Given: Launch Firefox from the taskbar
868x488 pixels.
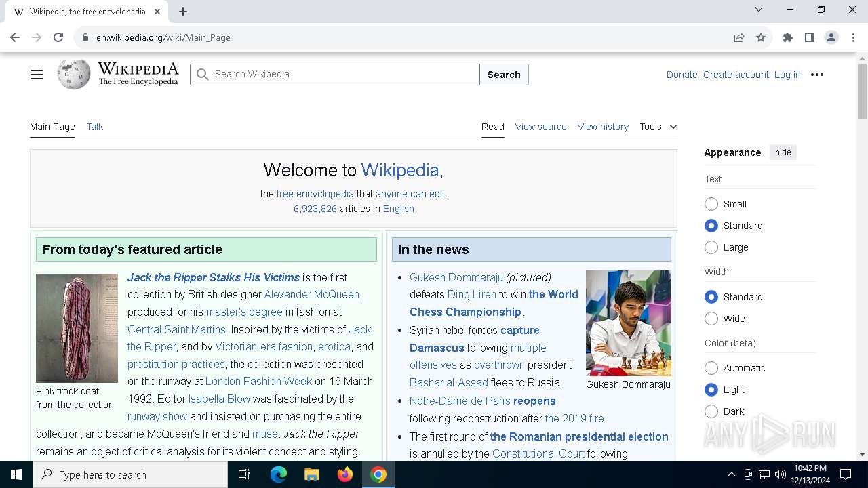Looking at the screenshot, I should pyautogui.click(x=345, y=474).
